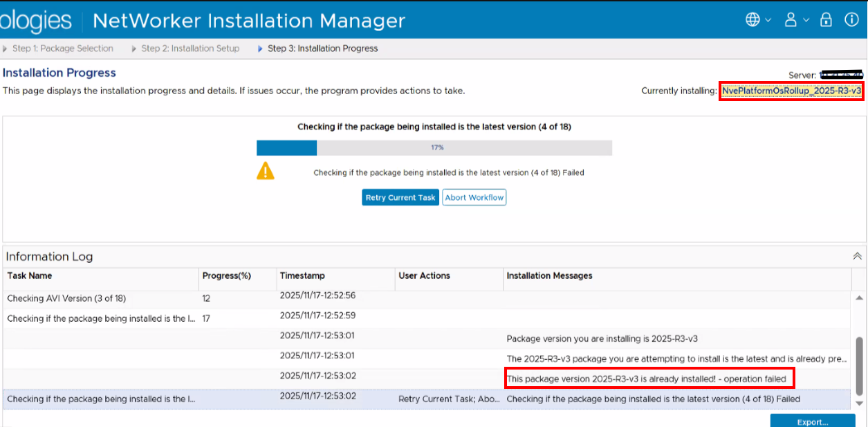Click the yellow warning triangle icon
This screenshot has height=427, width=868.
(x=266, y=171)
